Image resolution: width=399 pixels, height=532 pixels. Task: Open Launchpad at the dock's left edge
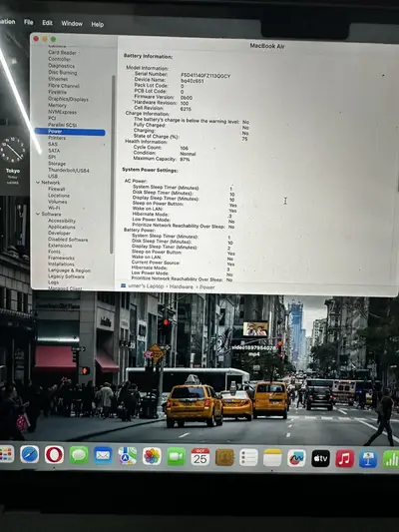(x=7, y=454)
